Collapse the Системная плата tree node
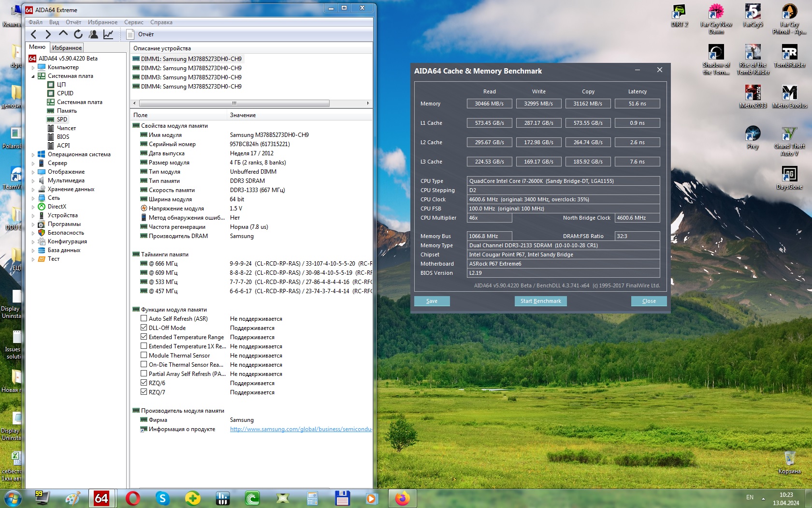812x508 pixels. pyautogui.click(x=33, y=76)
